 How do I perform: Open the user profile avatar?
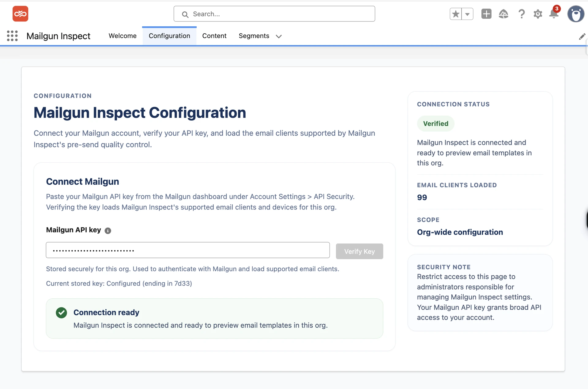576,14
